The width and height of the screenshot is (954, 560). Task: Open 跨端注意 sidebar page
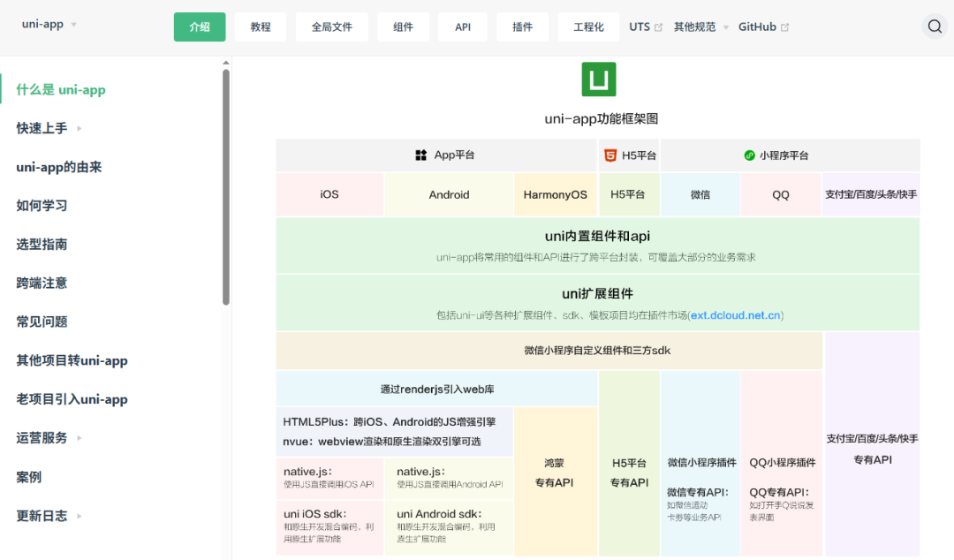[x=42, y=283]
